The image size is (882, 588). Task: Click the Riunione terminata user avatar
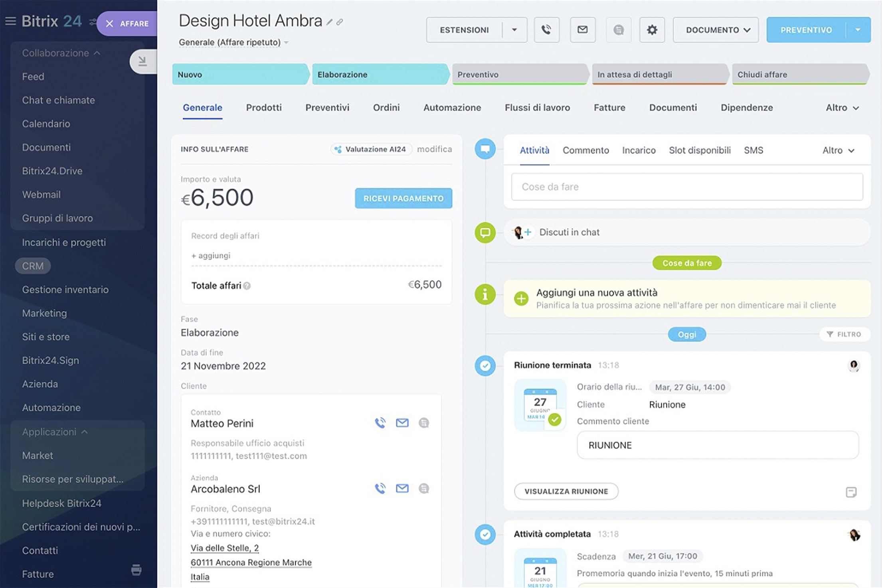pos(854,365)
